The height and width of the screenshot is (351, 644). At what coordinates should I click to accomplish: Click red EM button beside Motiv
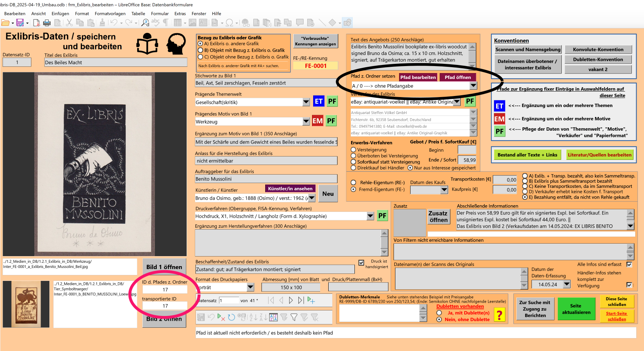[318, 121]
